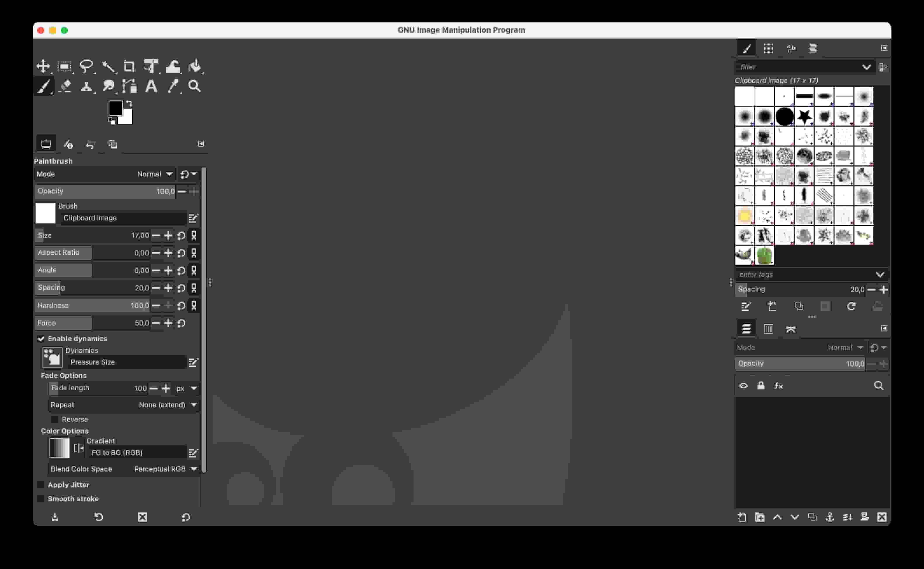The image size is (924, 569).
Task: Select the Text tool
Action: coord(151,86)
